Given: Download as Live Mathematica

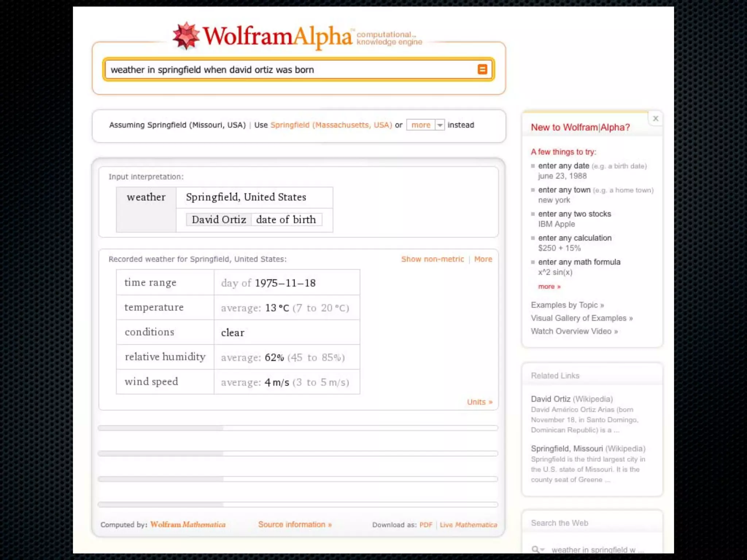Looking at the screenshot, I should (x=468, y=525).
